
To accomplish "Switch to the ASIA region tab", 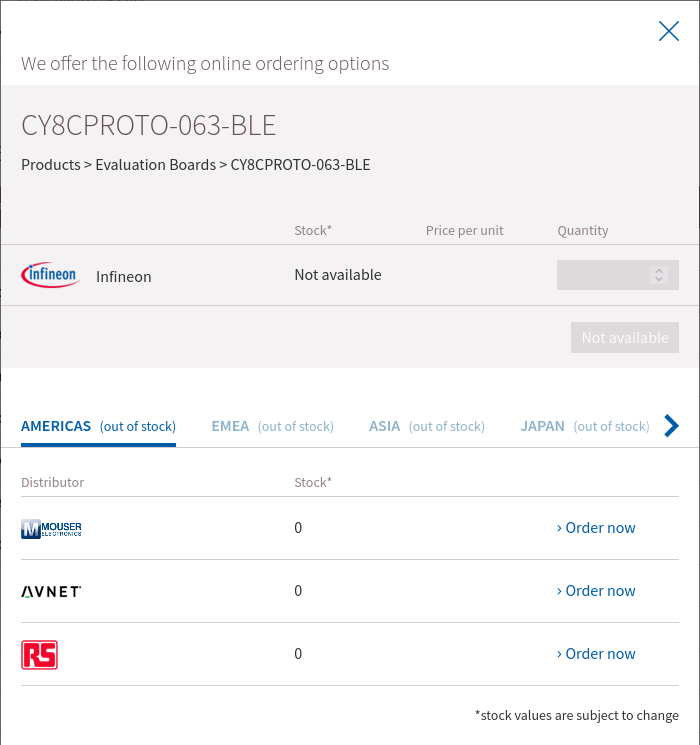I will [427, 427].
